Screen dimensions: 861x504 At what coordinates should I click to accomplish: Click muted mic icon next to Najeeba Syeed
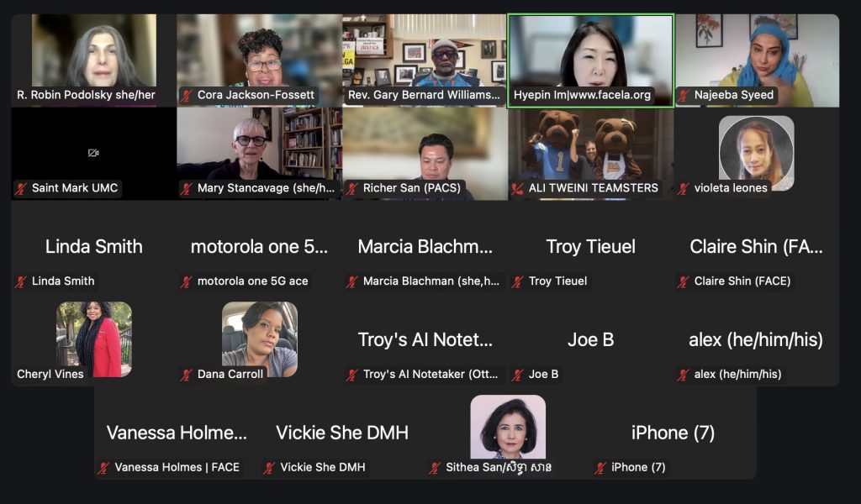tap(683, 96)
